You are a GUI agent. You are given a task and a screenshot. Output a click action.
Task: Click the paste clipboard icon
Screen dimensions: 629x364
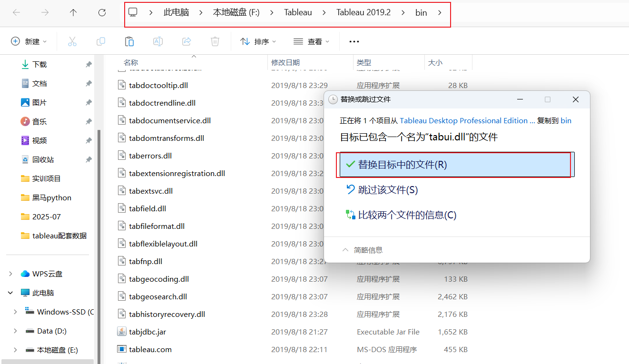coord(129,41)
